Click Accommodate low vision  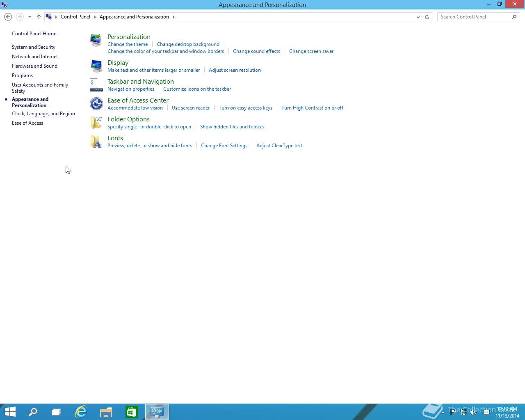[x=135, y=108]
